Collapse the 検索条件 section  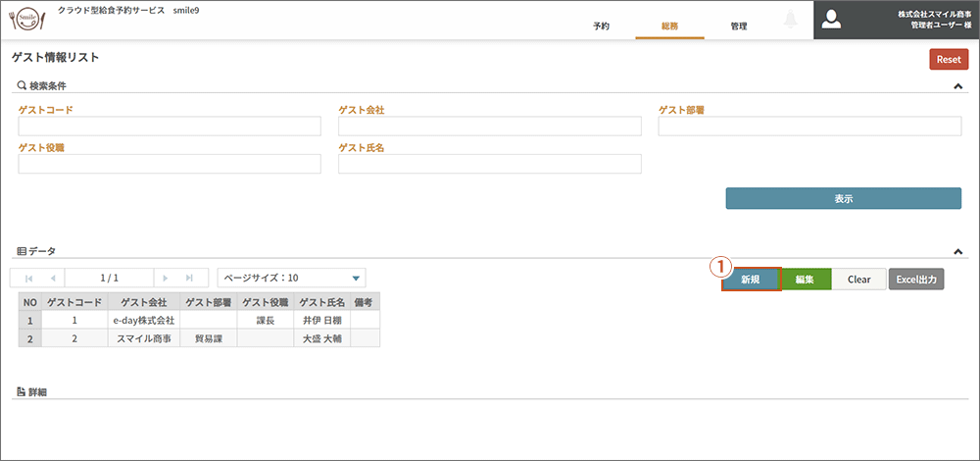[x=957, y=86]
